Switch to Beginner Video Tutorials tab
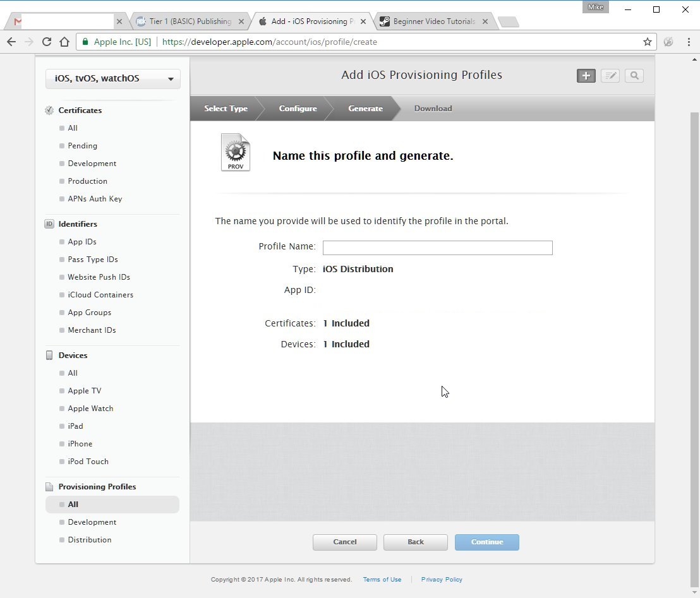Viewport: 700px width, 598px height. (x=434, y=21)
